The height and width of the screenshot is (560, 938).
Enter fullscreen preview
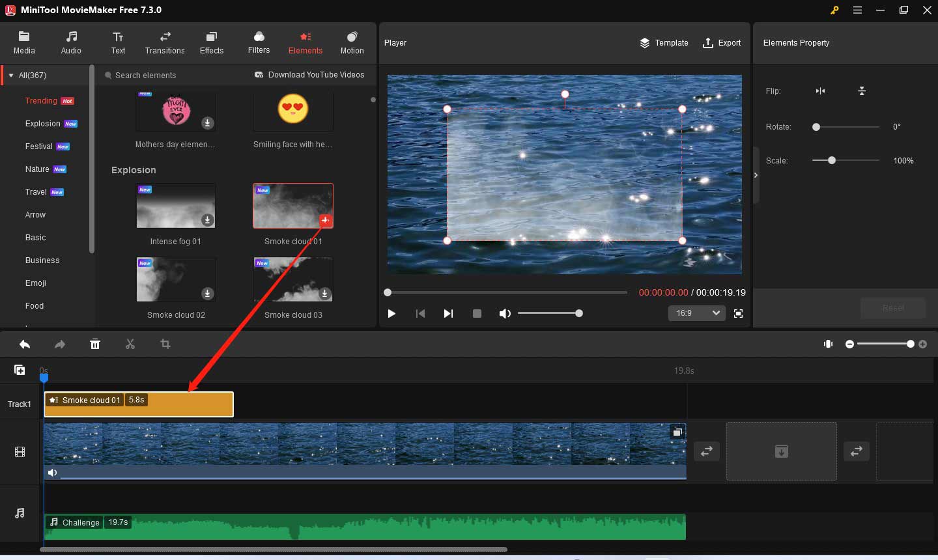click(738, 314)
